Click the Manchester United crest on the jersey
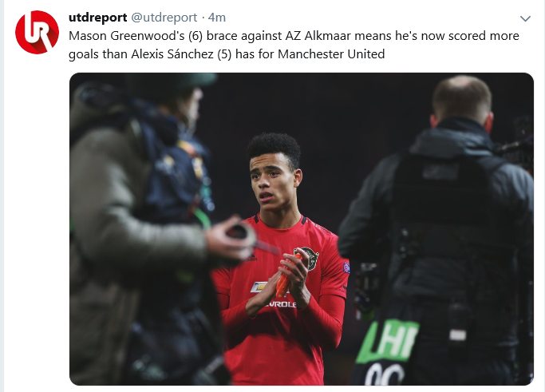 [310, 258]
